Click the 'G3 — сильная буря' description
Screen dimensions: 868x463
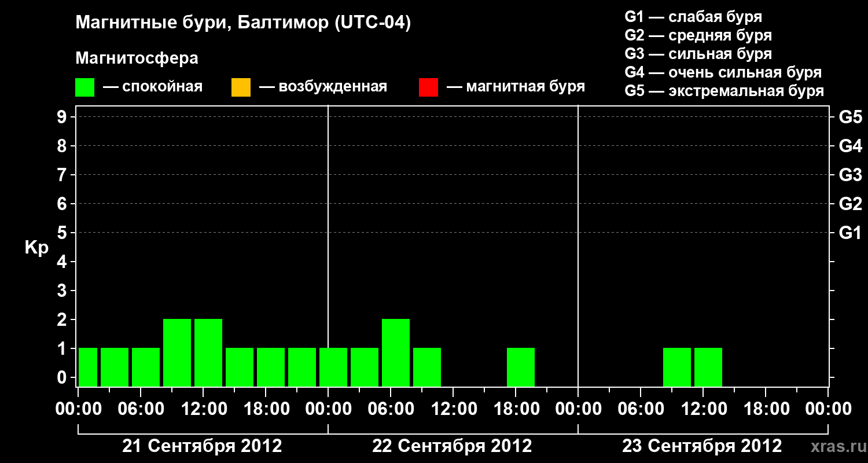pos(698,54)
